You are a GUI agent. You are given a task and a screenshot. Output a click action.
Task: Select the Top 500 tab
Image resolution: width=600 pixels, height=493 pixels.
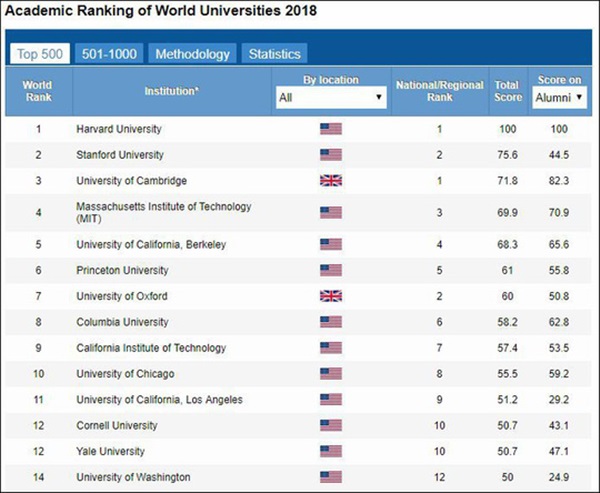tap(37, 54)
